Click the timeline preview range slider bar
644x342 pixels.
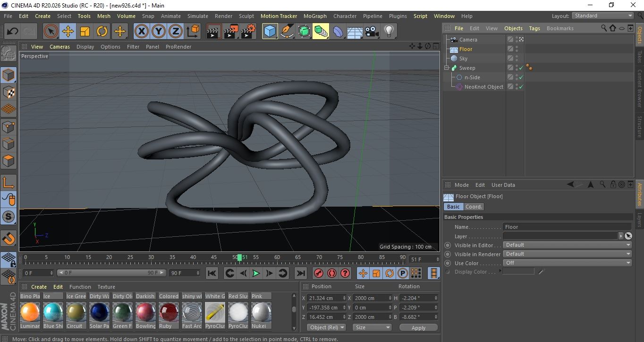[x=111, y=273]
